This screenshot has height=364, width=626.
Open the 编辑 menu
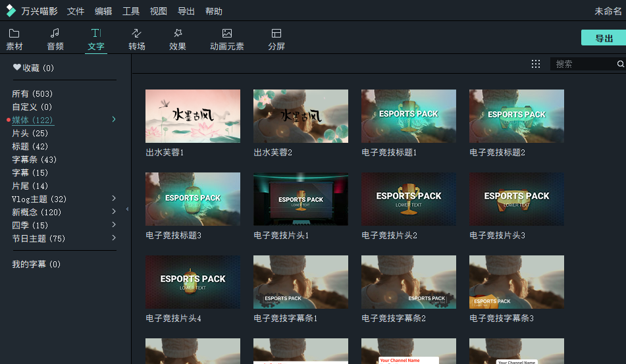click(x=103, y=11)
